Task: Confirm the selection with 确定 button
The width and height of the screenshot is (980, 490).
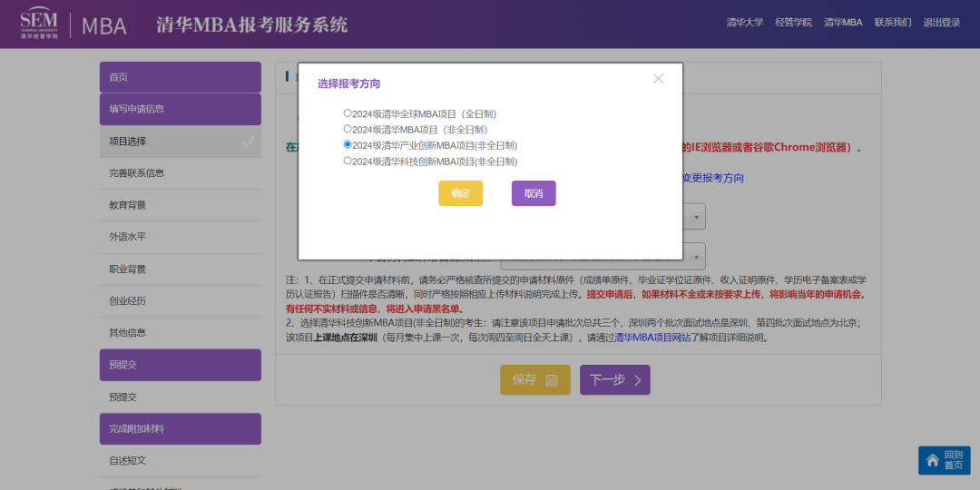Action: point(461,193)
